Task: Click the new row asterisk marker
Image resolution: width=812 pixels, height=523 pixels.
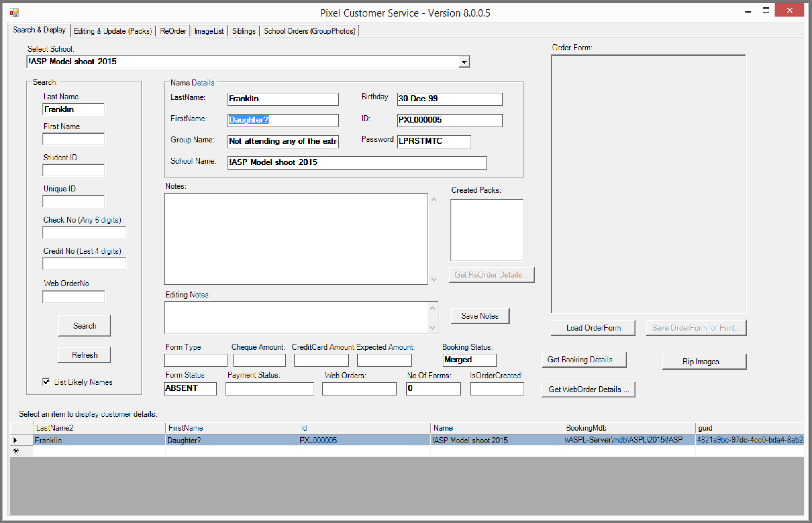Action: (16, 451)
